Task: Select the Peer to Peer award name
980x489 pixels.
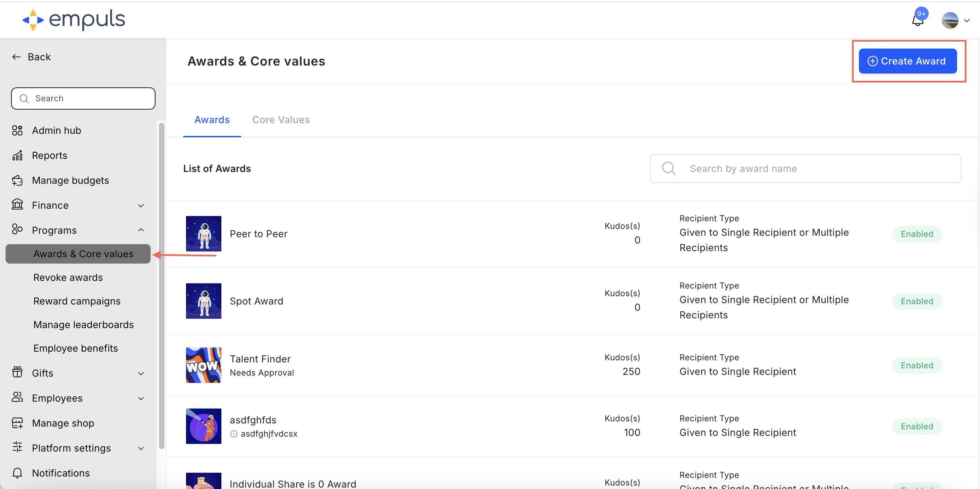Action: click(258, 234)
